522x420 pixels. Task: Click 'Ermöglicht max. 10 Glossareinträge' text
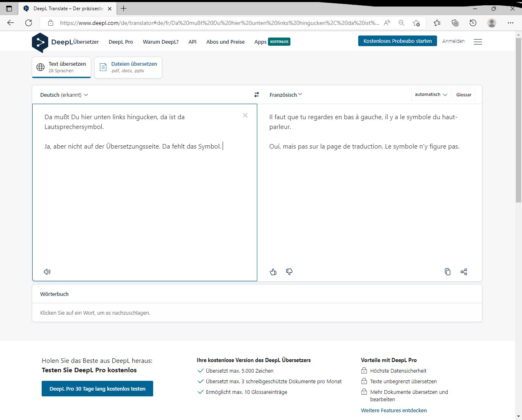point(246,392)
